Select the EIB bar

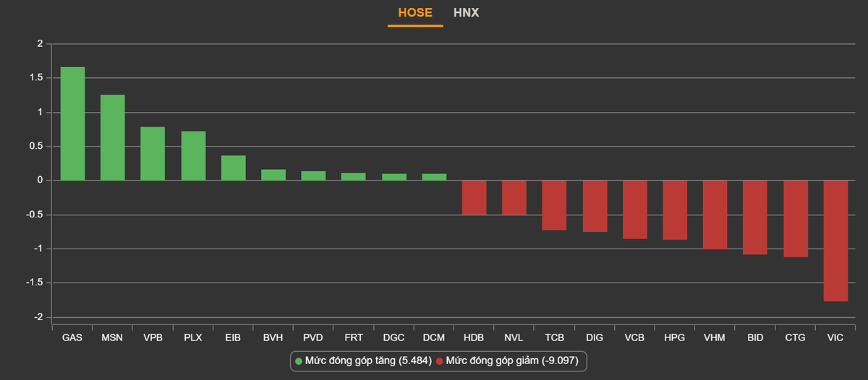(233, 168)
